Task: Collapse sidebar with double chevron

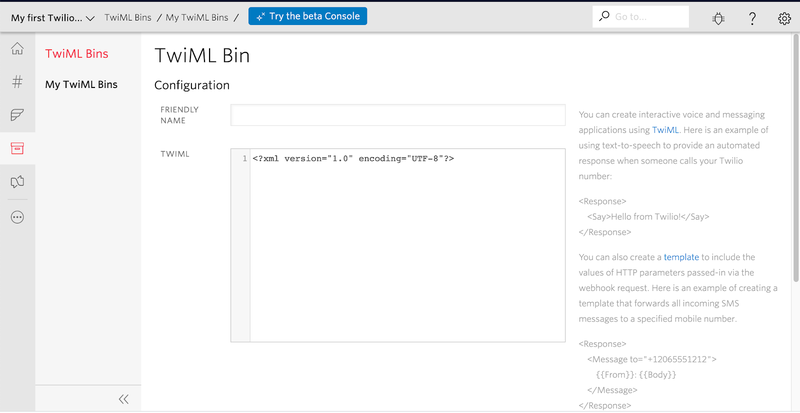Action: (123, 399)
